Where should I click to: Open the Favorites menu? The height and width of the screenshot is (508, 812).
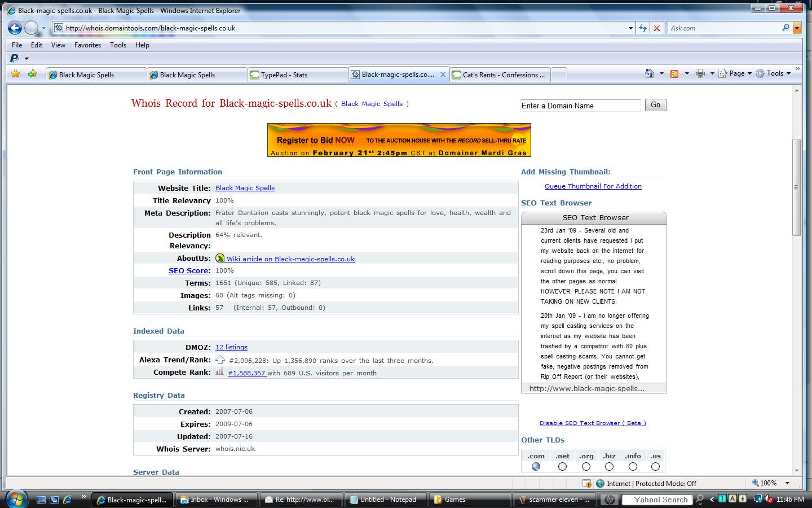coord(87,45)
